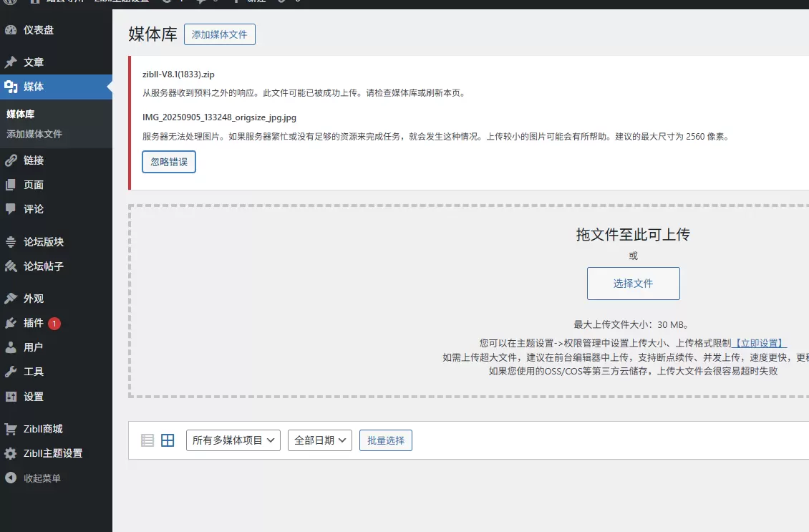Click the 媒体库 page heading
The width and height of the screenshot is (809, 532).
coord(152,34)
